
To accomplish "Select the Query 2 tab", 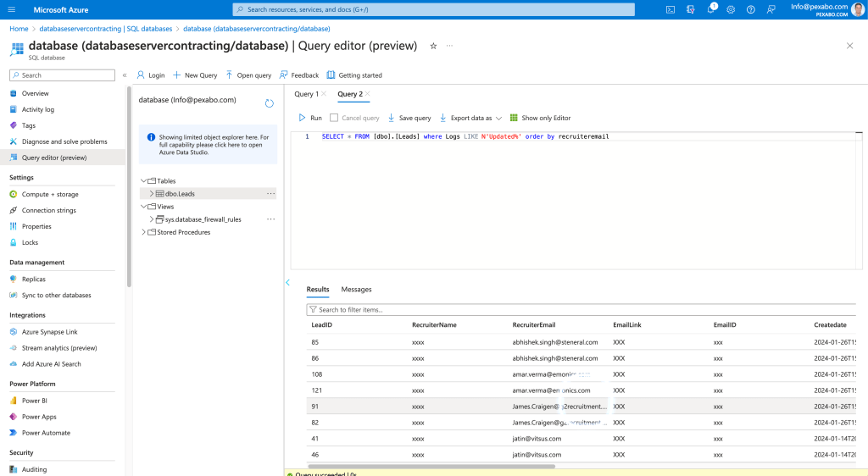I will click(350, 94).
